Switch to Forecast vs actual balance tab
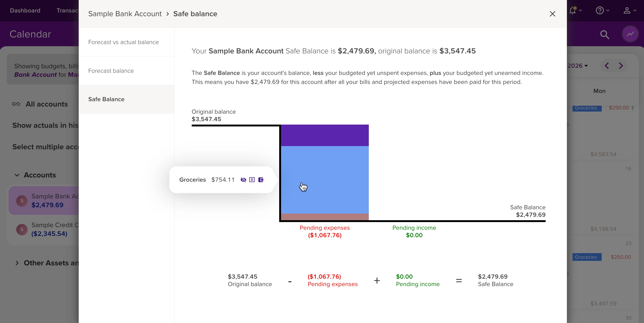 click(x=123, y=42)
